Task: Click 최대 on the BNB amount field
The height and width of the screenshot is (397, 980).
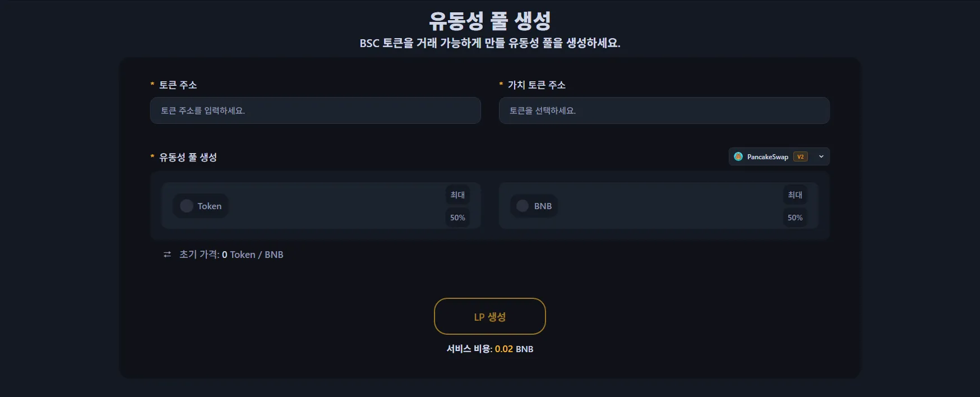Action: pos(794,195)
